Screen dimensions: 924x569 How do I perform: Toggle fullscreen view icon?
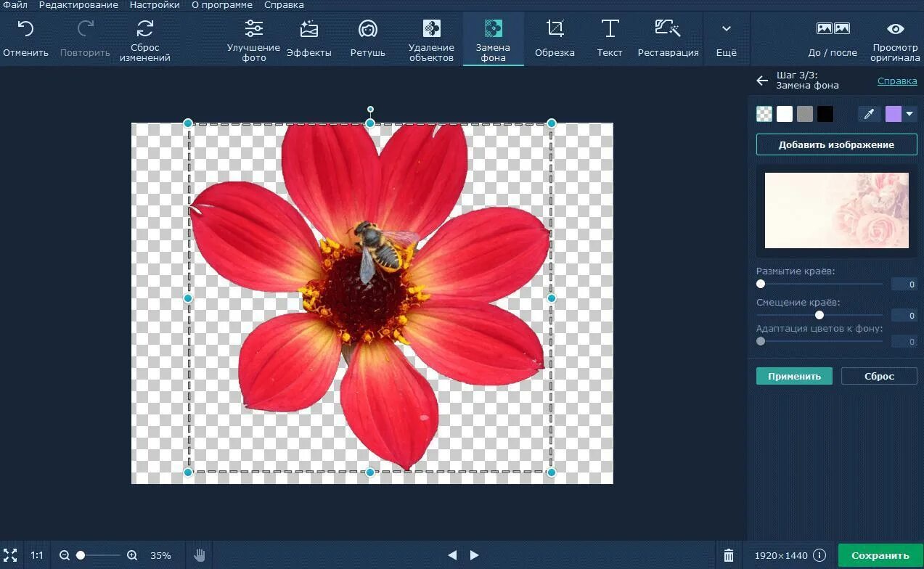10,555
